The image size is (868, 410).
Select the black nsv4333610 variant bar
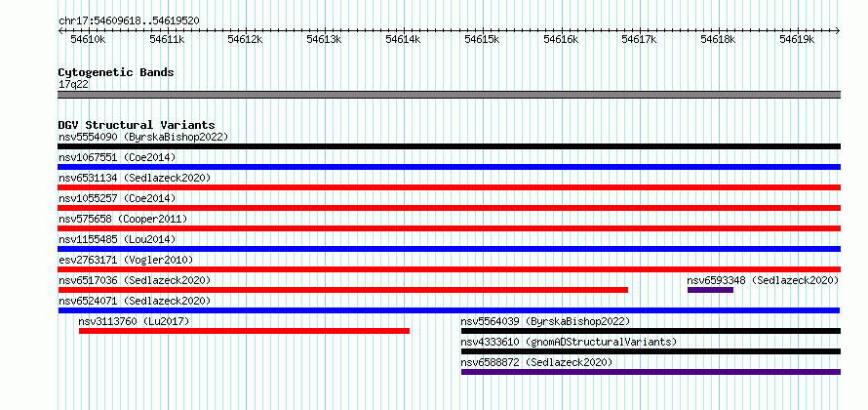pos(651,351)
